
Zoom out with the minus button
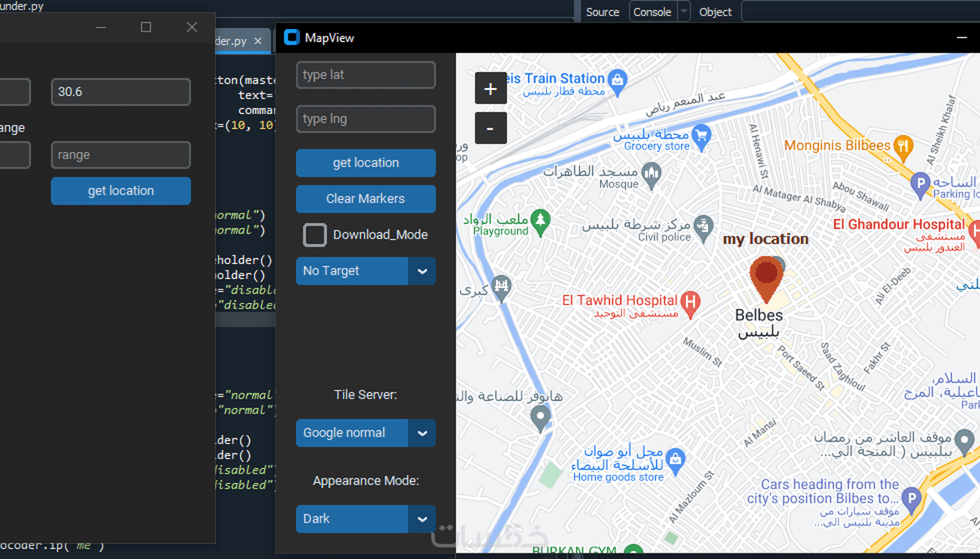pos(491,128)
